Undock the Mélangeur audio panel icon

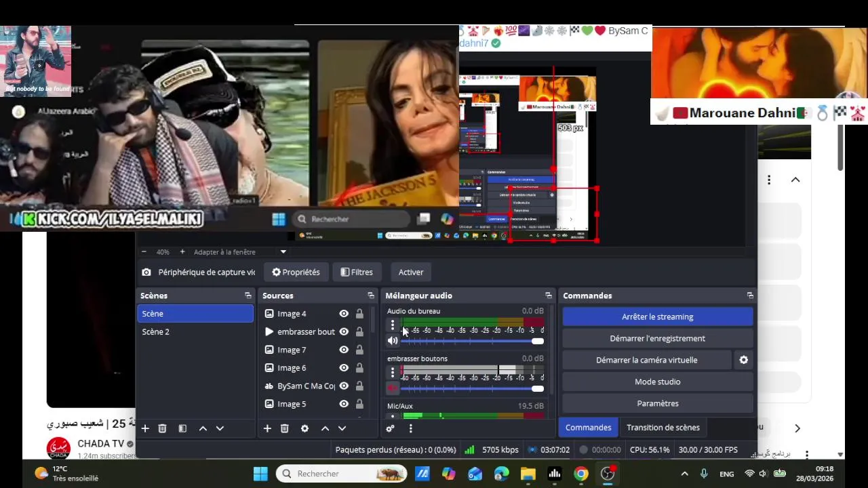tap(549, 296)
